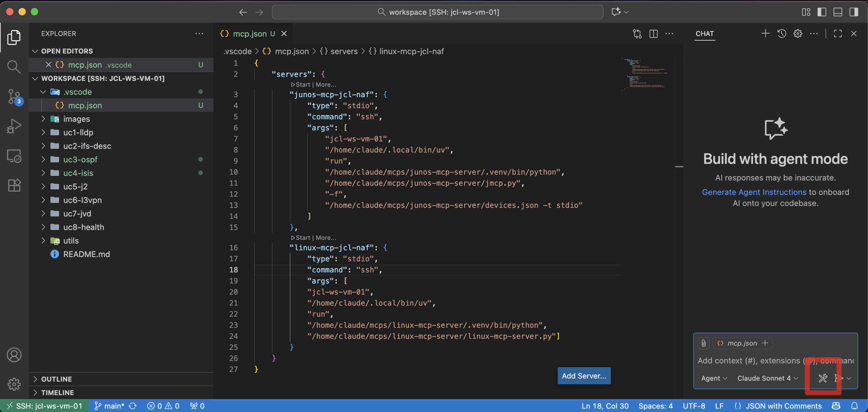Collapse the OPEN EDITORS section
The width and height of the screenshot is (868, 412).
pyautogui.click(x=35, y=51)
